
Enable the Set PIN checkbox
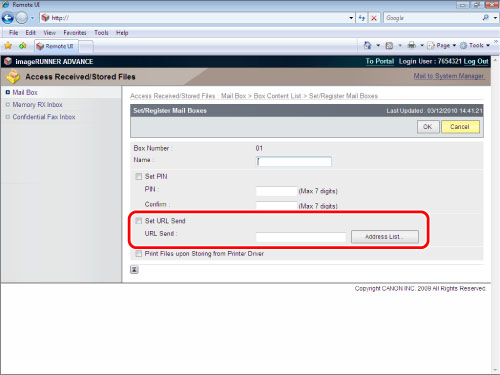click(x=138, y=176)
